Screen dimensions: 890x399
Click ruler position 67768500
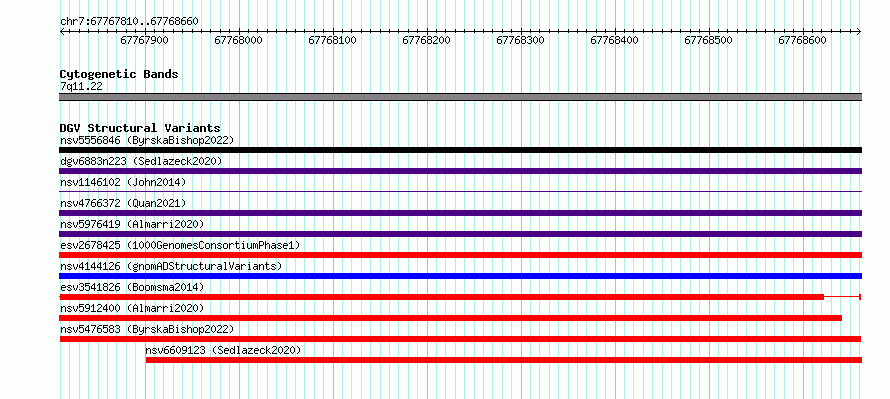pyautogui.click(x=708, y=40)
